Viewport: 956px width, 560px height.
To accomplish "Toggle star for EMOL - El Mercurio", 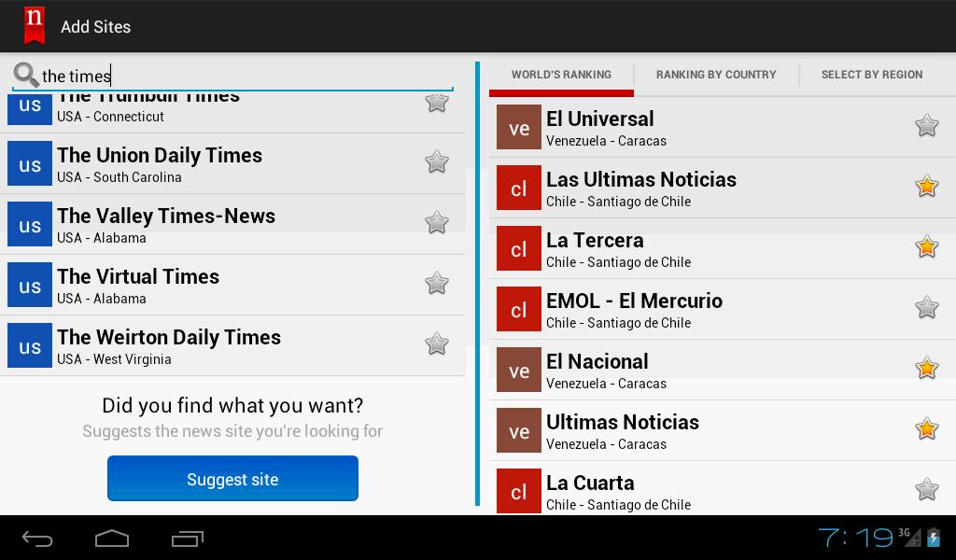I will (926, 308).
